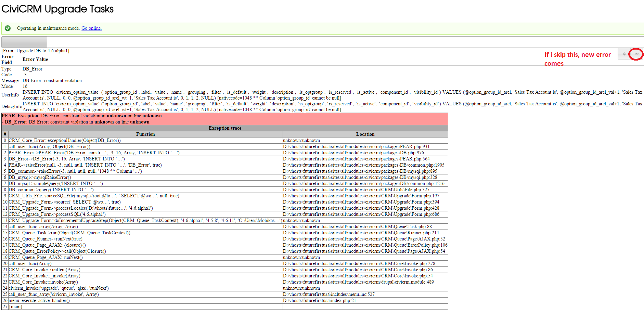Click the skip task fast-forward icon
Image resolution: width=644 pixels, height=314 pixels.
637,54
